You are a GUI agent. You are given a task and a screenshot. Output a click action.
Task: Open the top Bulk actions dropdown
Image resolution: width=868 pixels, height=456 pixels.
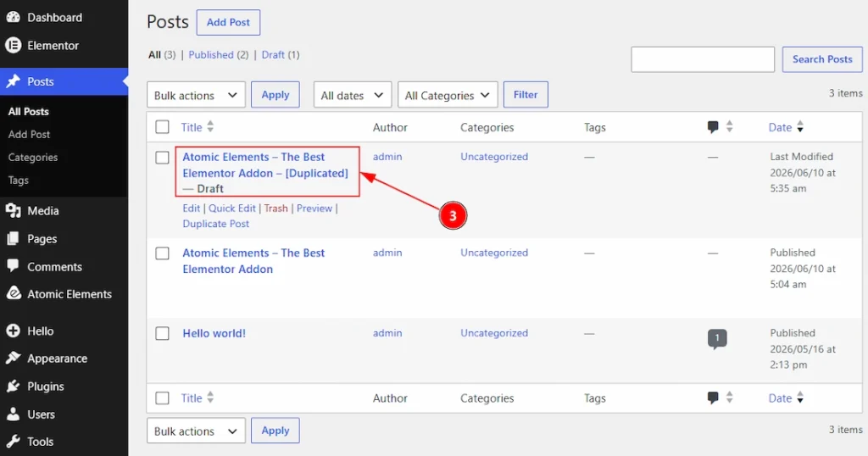point(196,95)
